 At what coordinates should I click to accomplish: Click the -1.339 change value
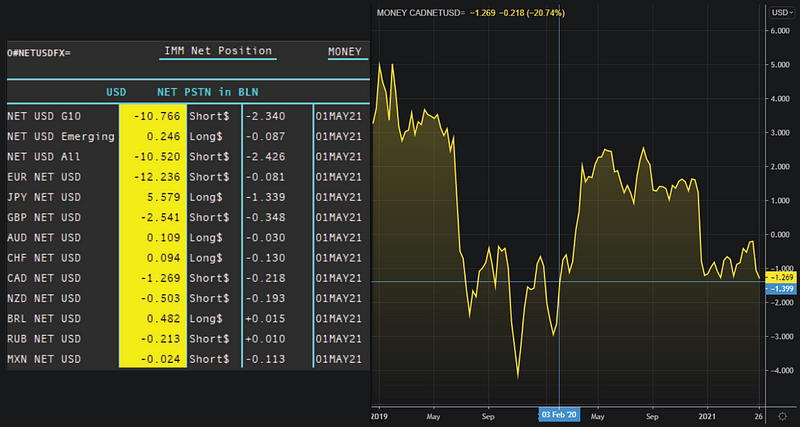[265, 197]
